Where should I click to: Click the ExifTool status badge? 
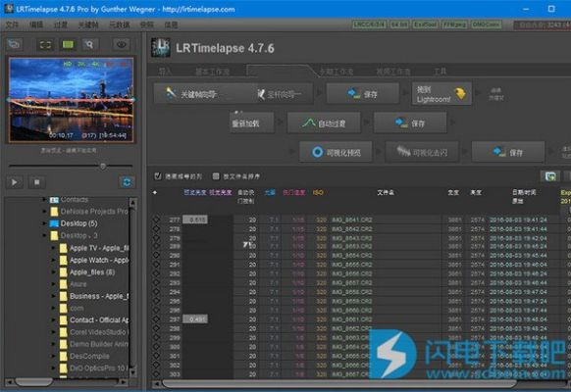tap(425, 24)
